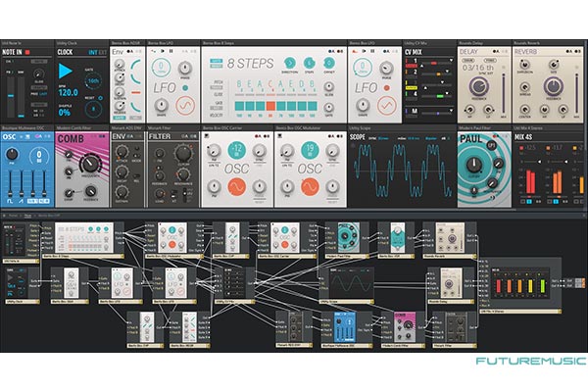Click the Attack knob on dark Monark ENV

tap(122, 152)
